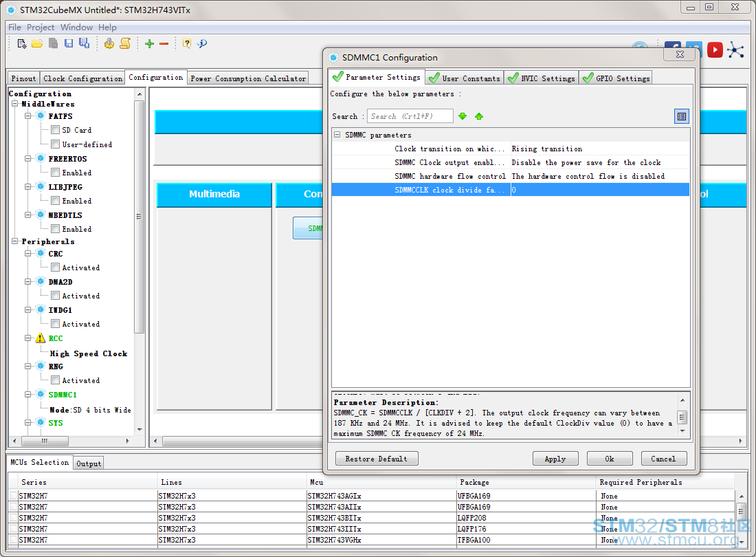Switch to the Clock Configuration tab
This screenshot has width=756, height=557.
82,78
